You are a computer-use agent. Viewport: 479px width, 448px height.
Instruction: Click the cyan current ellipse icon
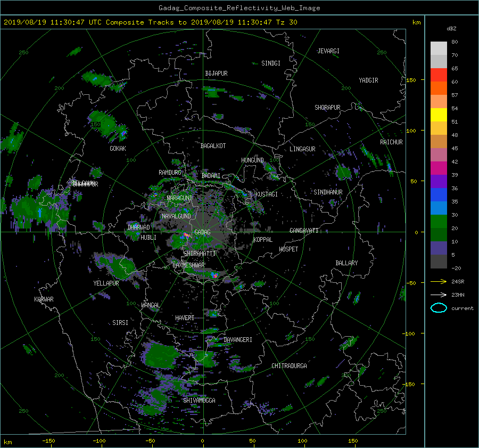(x=439, y=308)
